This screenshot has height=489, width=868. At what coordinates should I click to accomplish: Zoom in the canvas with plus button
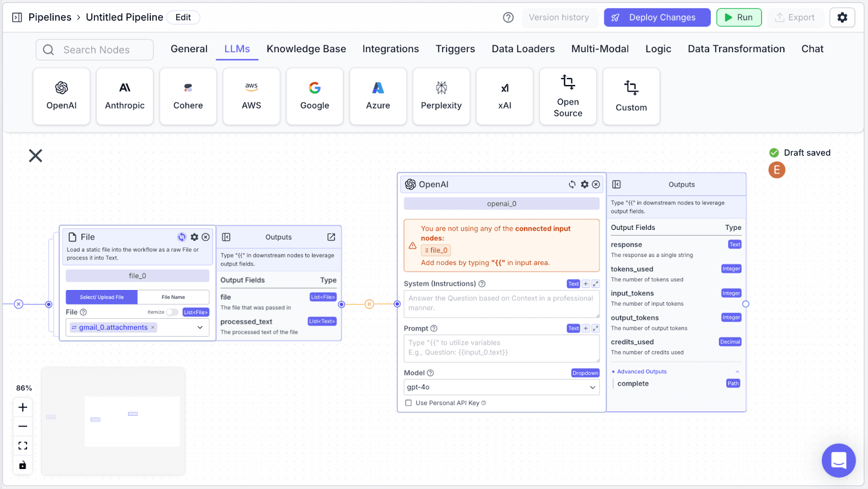(x=23, y=407)
